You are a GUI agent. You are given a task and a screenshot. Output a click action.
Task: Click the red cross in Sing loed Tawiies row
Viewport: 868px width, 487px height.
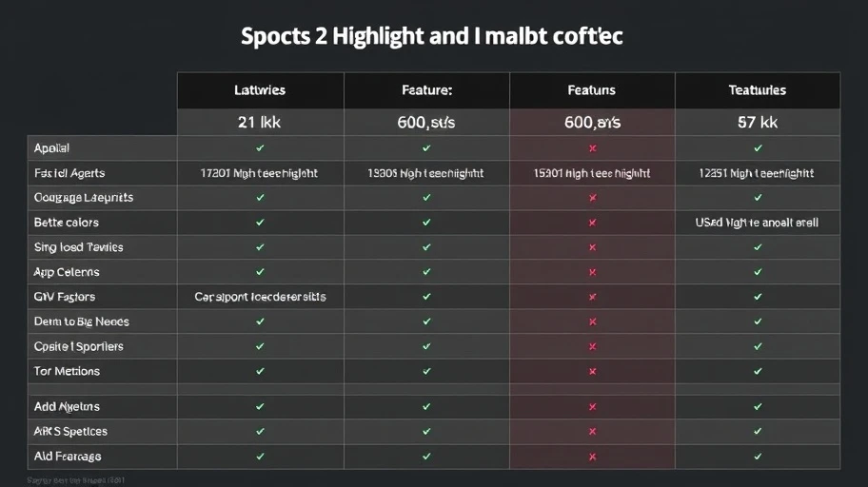pyautogui.click(x=592, y=247)
